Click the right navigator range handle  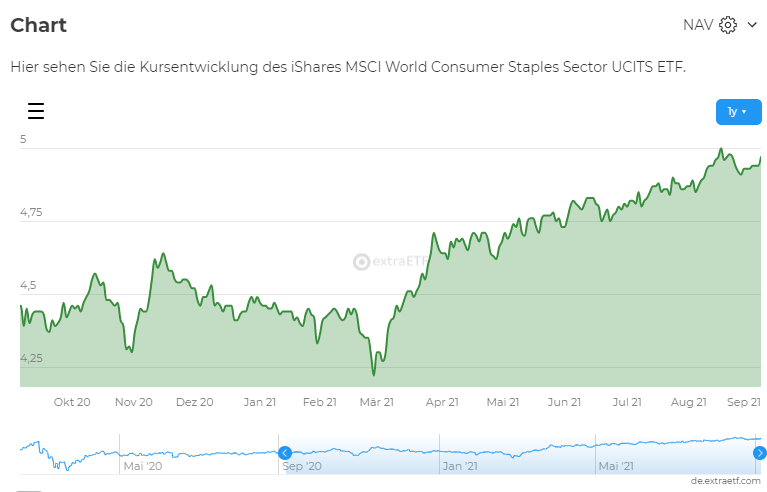pyautogui.click(x=759, y=453)
